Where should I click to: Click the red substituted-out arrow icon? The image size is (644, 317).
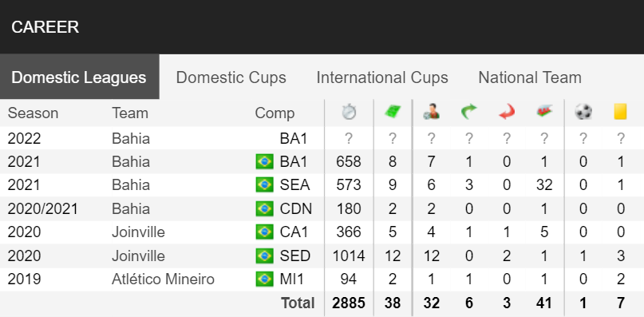point(507,113)
